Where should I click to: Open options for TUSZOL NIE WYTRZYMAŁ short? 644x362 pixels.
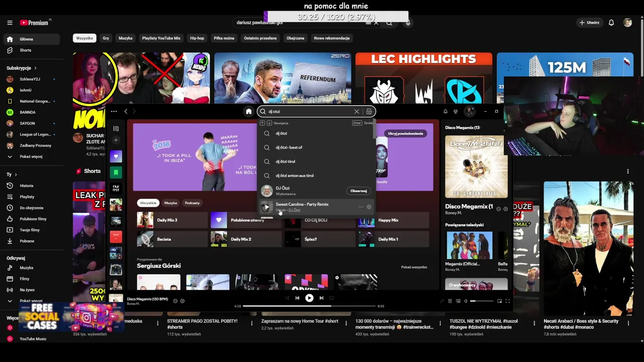click(x=534, y=323)
